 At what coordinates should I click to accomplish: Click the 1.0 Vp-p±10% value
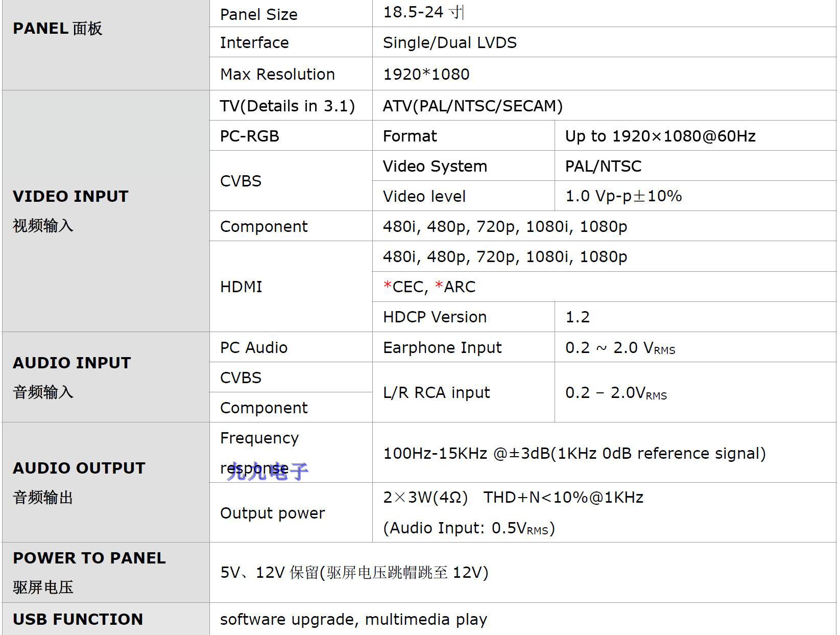623,196
